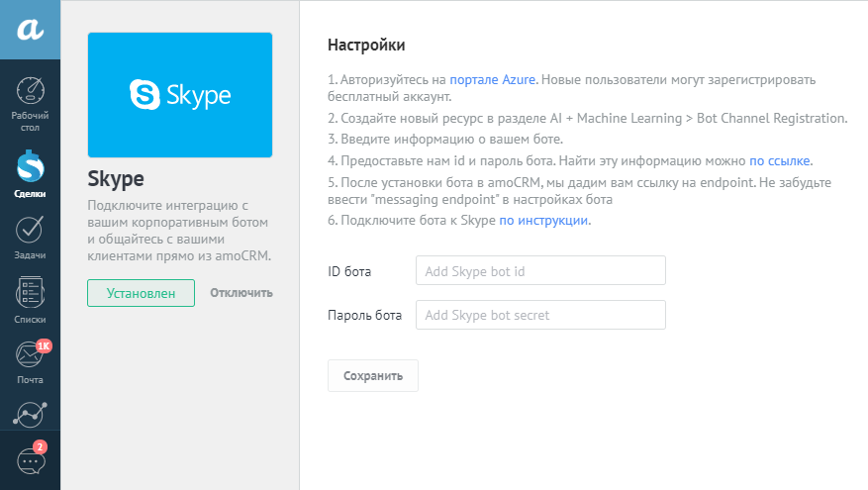This screenshot has height=490, width=868.
Task: Open the по инструкции link
Action: [543, 221]
